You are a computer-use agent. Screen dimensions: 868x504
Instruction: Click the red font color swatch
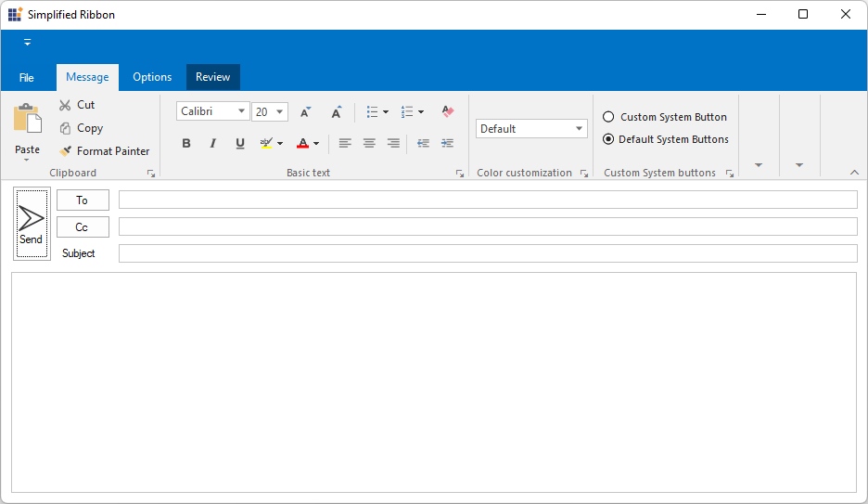coord(302,143)
